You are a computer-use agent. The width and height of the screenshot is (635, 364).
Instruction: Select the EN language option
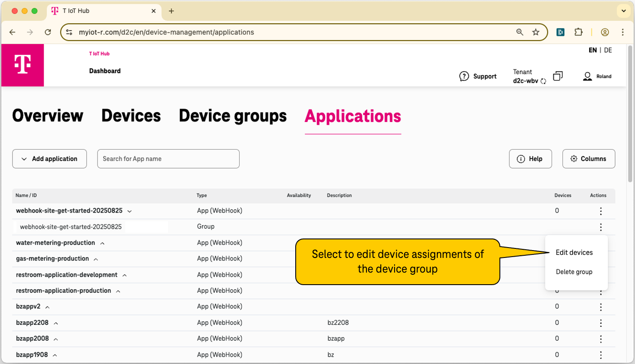pyautogui.click(x=593, y=50)
